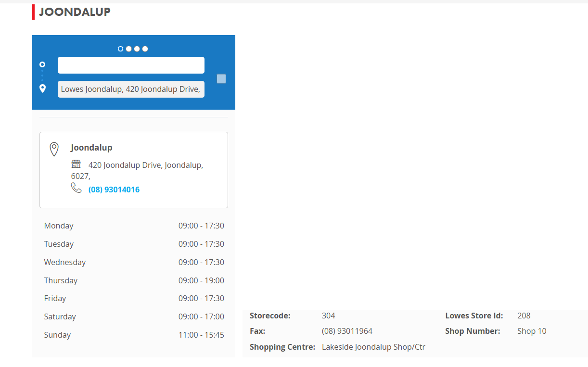This screenshot has height=367, width=588.
Task: Click the Monday hours value
Action: 201,226
